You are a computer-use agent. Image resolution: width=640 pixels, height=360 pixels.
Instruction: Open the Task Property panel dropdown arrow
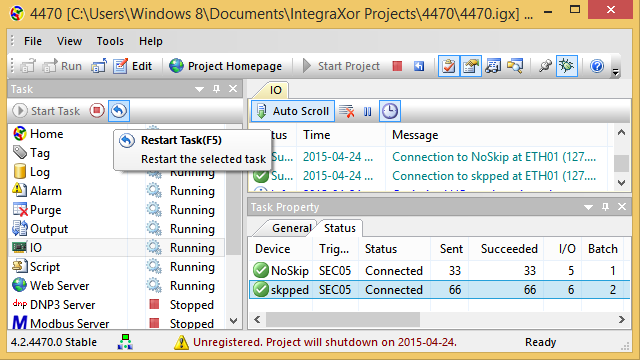588,207
